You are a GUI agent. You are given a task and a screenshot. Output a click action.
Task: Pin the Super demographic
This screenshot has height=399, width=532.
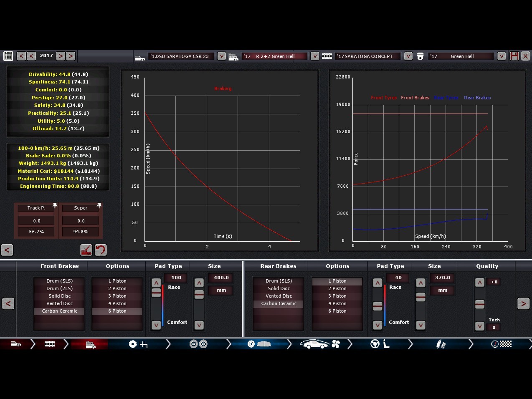point(99,206)
